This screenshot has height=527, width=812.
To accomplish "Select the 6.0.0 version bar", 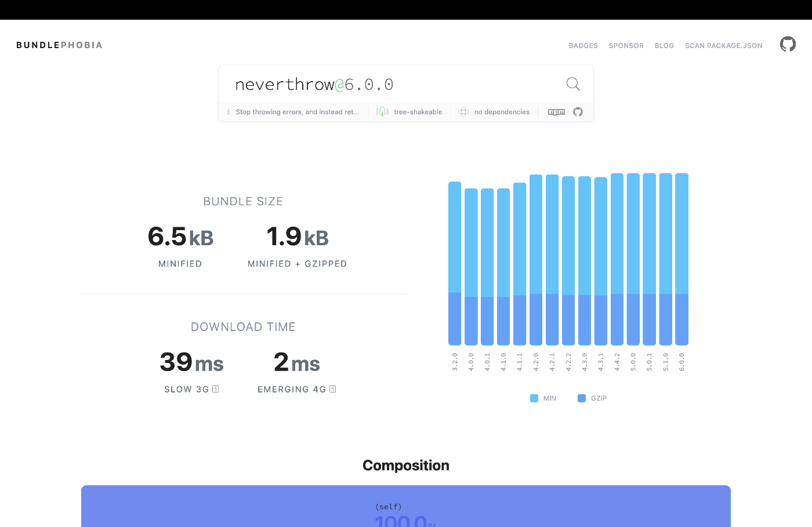I will (682, 259).
